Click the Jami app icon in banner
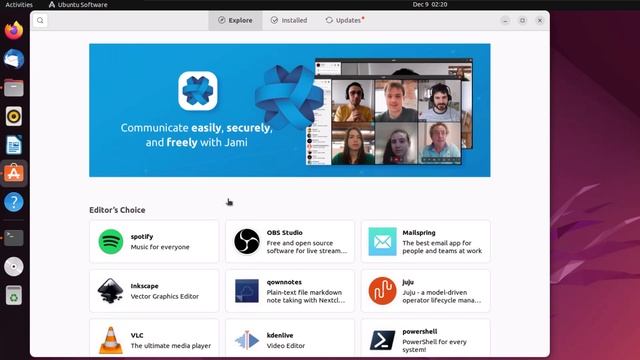 click(x=198, y=91)
